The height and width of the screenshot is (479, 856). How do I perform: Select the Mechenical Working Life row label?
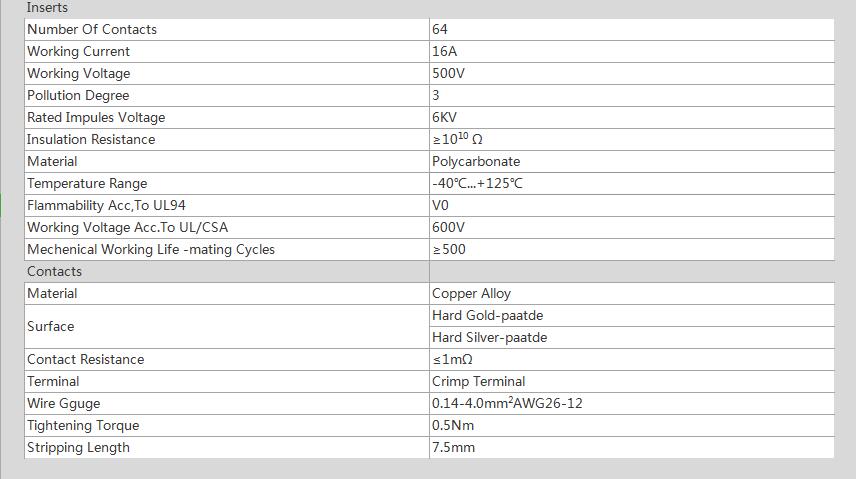point(227,250)
